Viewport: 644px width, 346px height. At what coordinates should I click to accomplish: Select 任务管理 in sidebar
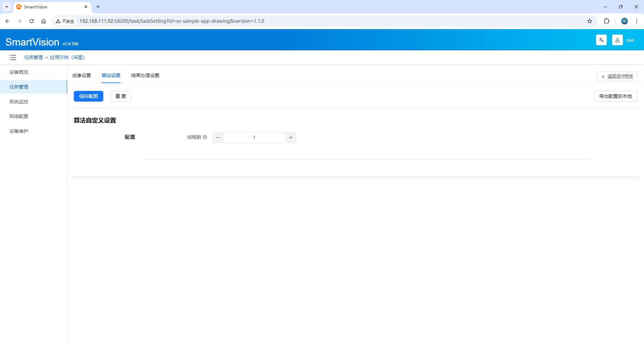[34, 87]
